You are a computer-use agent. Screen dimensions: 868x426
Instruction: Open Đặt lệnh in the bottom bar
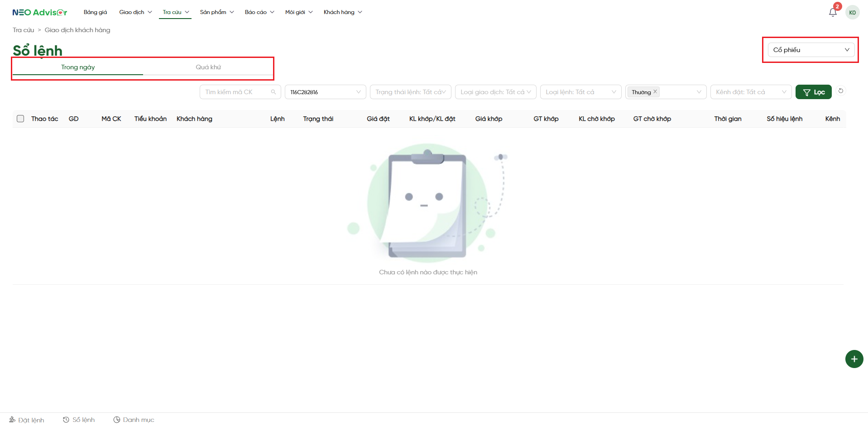(27, 420)
